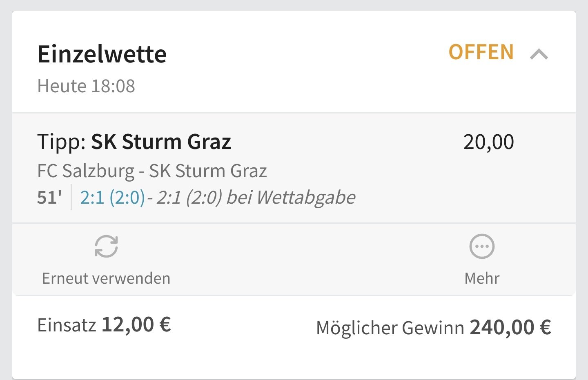Tap the Mehr text label
Screen dimensions: 588x380
pyautogui.click(x=482, y=278)
